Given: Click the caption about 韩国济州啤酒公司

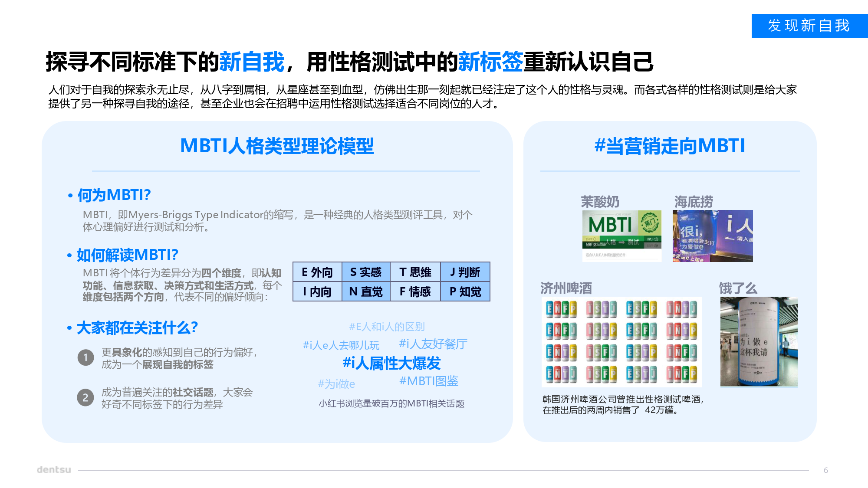Looking at the screenshot, I should tap(623, 404).
